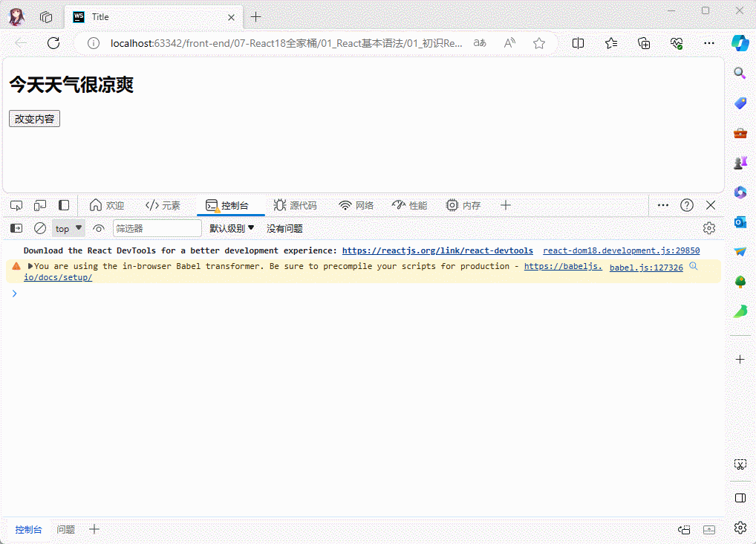Image resolution: width=756 pixels, height=544 pixels.
Task: Open the 默认级别 log level dropdown
Action: [x=232, y=228]
